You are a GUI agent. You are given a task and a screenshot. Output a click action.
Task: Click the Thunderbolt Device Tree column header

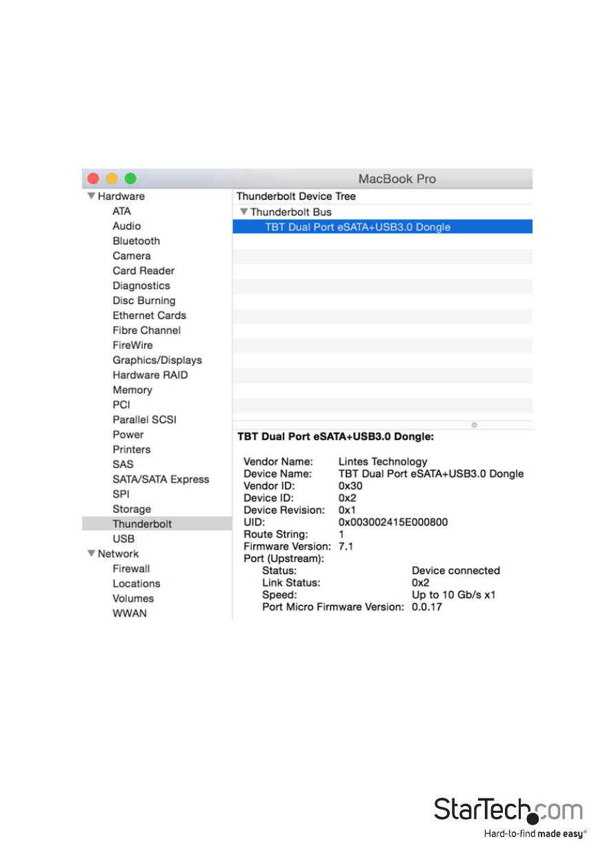tap(297, 196)
